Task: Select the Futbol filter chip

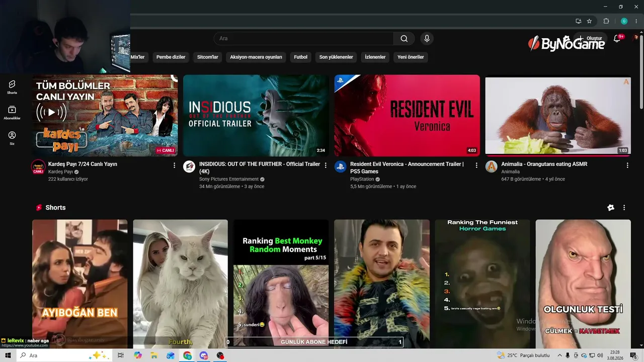Action: click(x=301, y=57)
